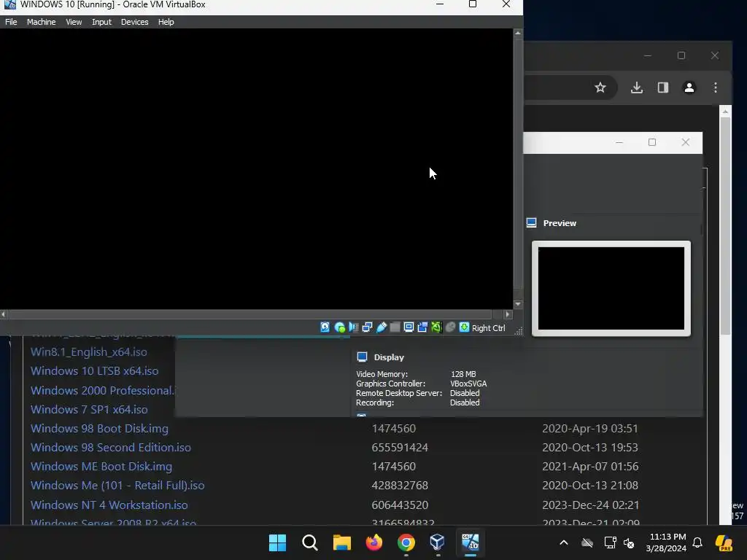The image size is (747, 560).
Task: Open the View menu
Action: tap(74, 22)
